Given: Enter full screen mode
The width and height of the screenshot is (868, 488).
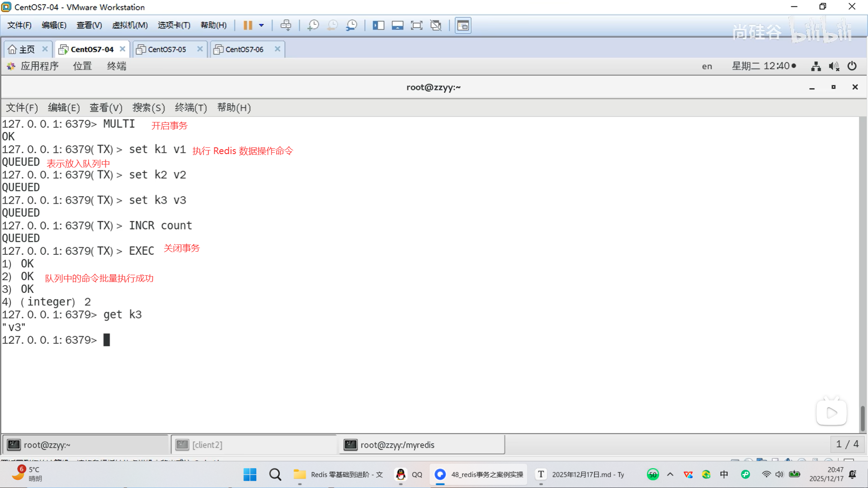Looking at the screenshot, I should click(x=416, y=25).
